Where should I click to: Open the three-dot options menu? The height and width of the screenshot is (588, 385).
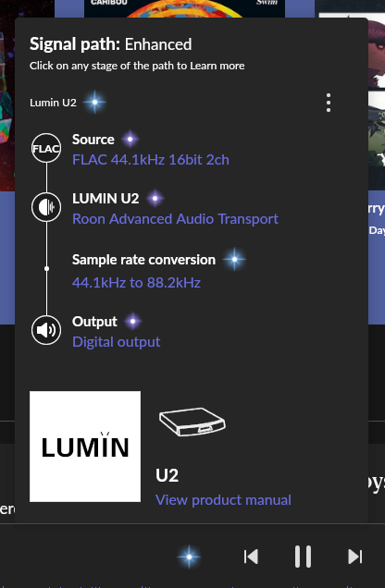[329, 103]
